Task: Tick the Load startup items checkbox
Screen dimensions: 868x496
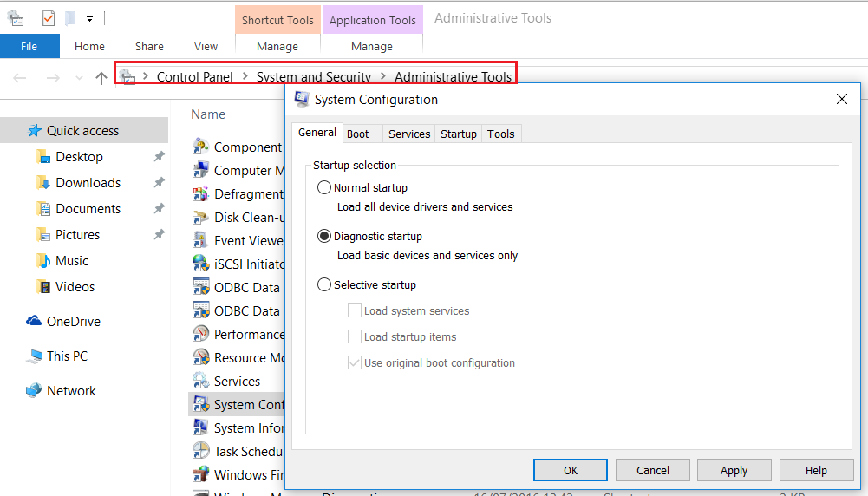Action: pyautogui.click(x=355, y=336)
